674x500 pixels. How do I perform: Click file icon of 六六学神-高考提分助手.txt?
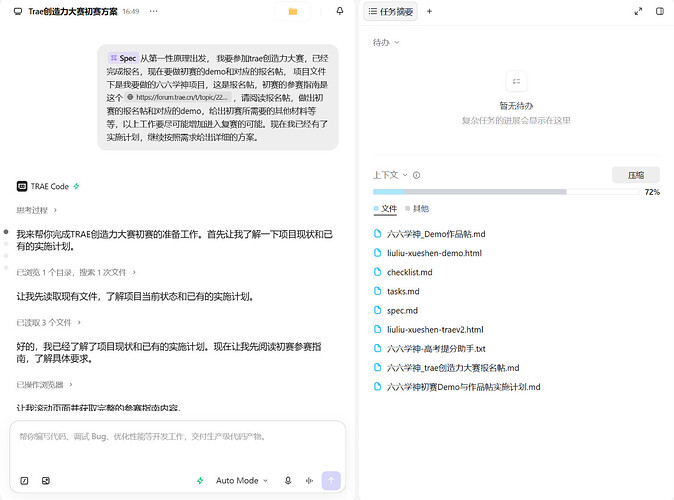pyautogui.click(x=377, y=348)
